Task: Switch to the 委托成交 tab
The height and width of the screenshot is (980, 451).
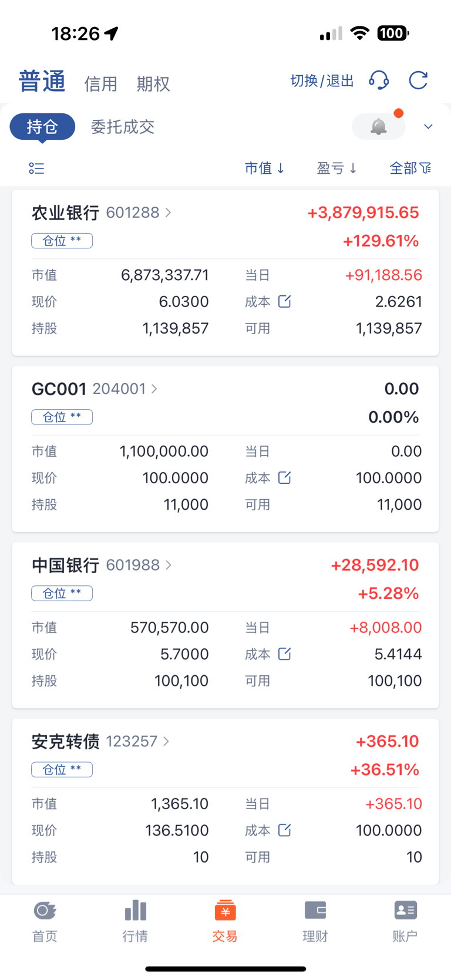Action: tap(123, 127)
